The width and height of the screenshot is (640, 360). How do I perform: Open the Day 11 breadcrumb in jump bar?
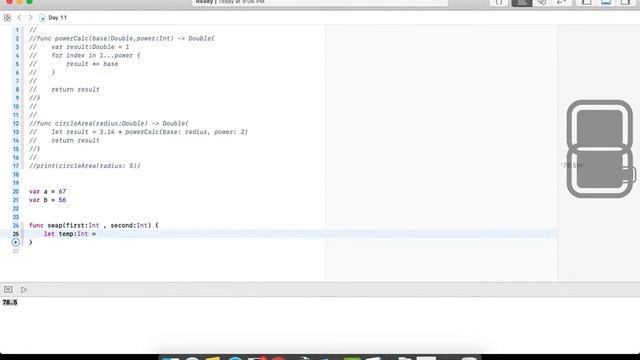[53, 18]
